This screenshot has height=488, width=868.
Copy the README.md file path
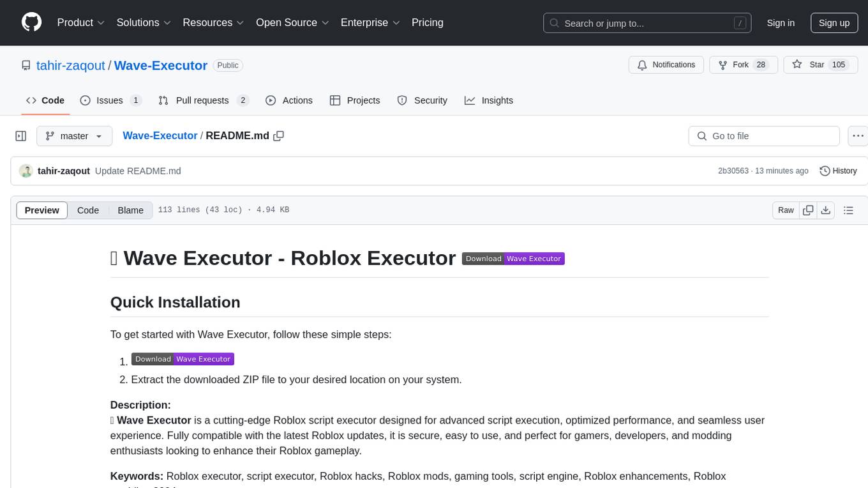point(278,136)
